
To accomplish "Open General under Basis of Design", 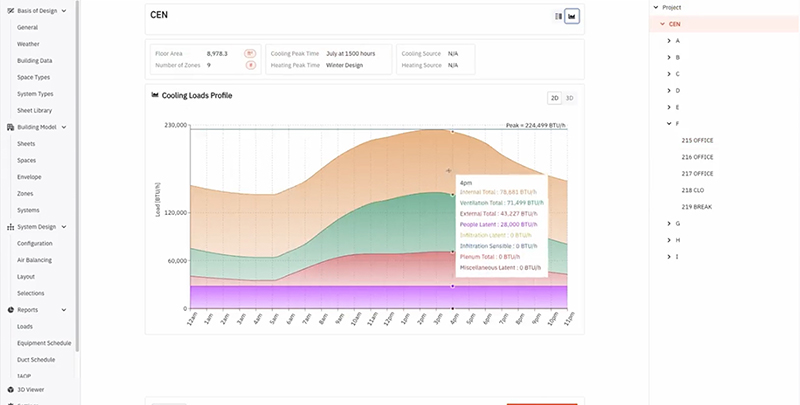I will (x=27, y=28).
